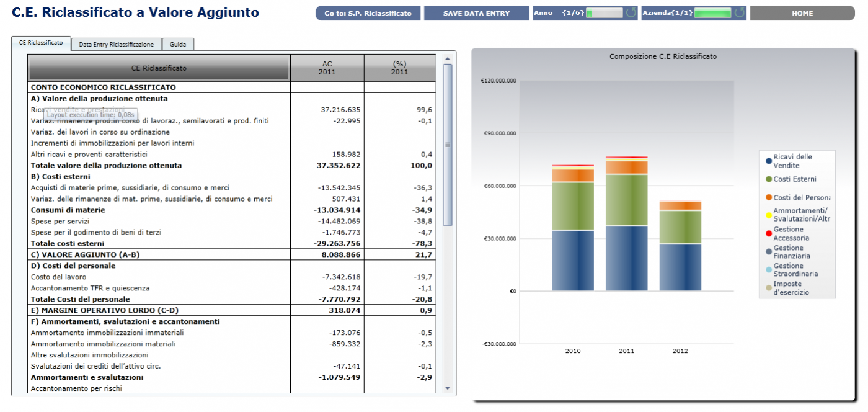The height and width of the screenshot is (412, 868).
Task: Click the blue segment of the 2010 bar
Action: [573, 261]
